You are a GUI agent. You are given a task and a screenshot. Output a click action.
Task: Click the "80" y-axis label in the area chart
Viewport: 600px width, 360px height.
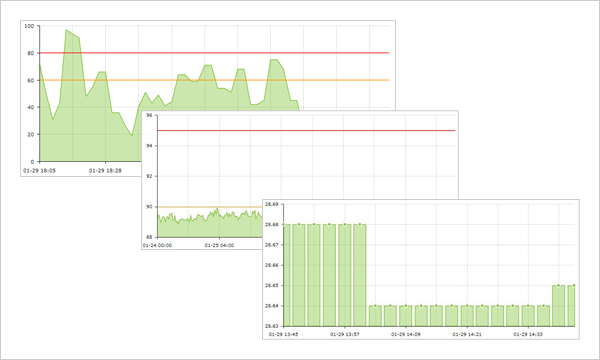pos(31,53)
